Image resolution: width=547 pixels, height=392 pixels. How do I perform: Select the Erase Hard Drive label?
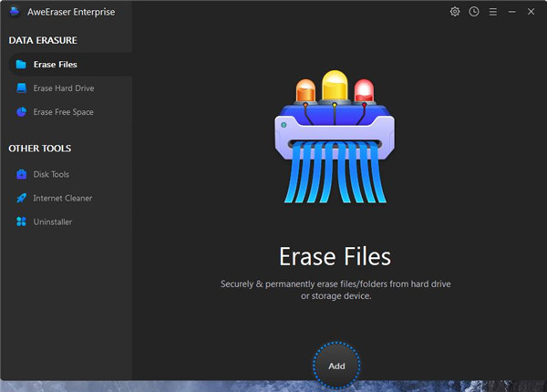point(64,88)
